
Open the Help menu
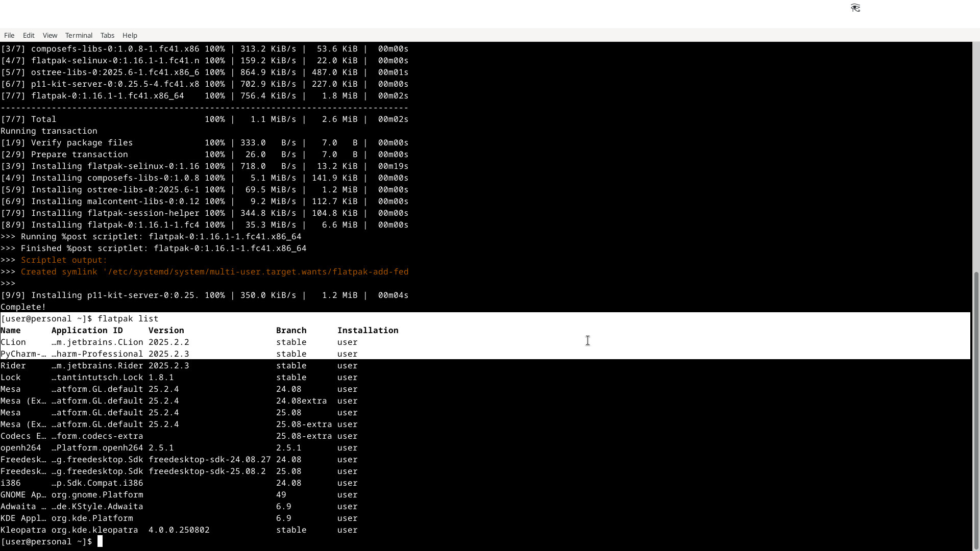130,35
